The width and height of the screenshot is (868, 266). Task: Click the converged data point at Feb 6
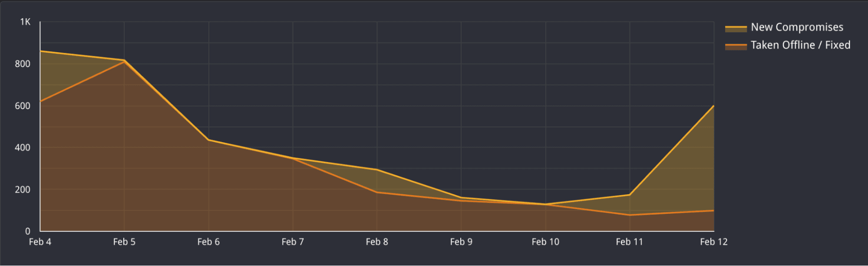point(208,140)
